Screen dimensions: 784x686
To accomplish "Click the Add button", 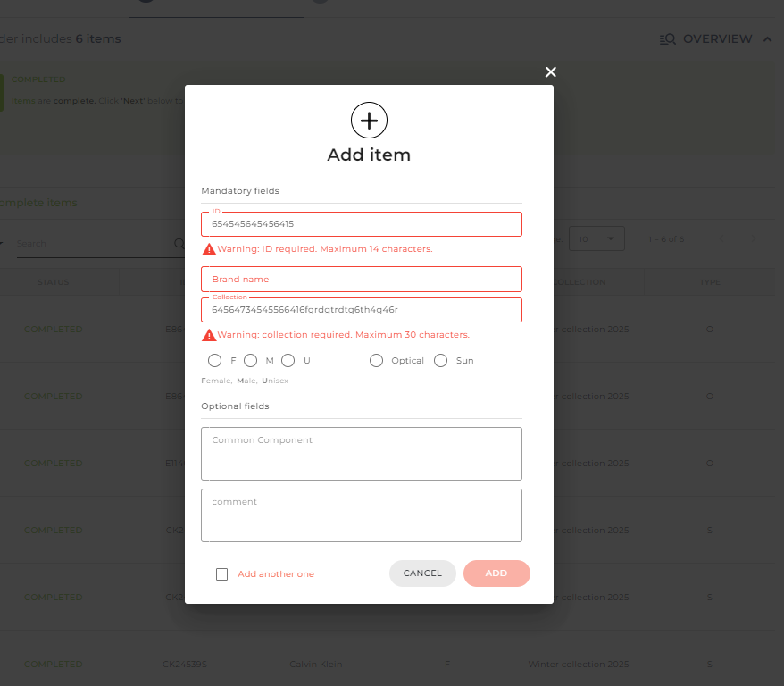I will (x=496, y=573).
